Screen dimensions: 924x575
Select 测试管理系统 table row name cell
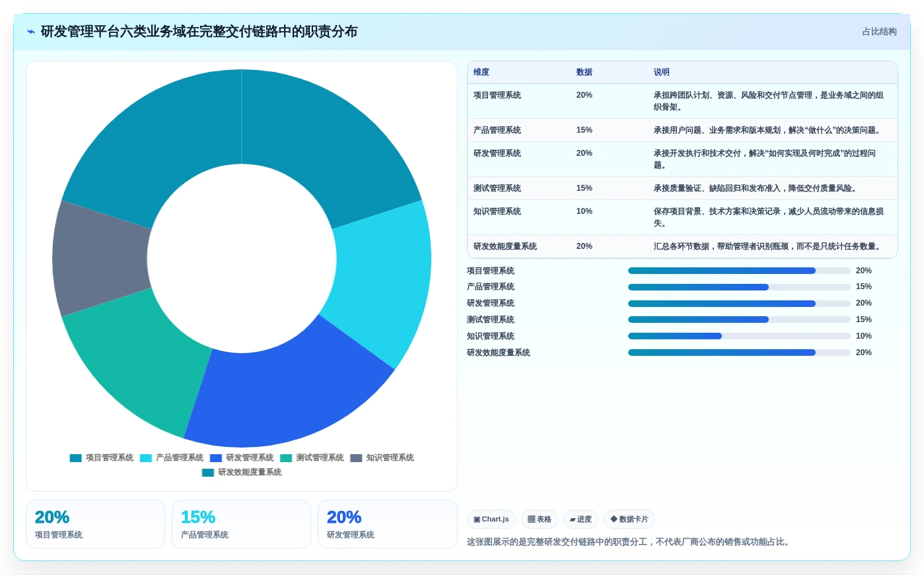pyautogui.click(x=497, y=189)
